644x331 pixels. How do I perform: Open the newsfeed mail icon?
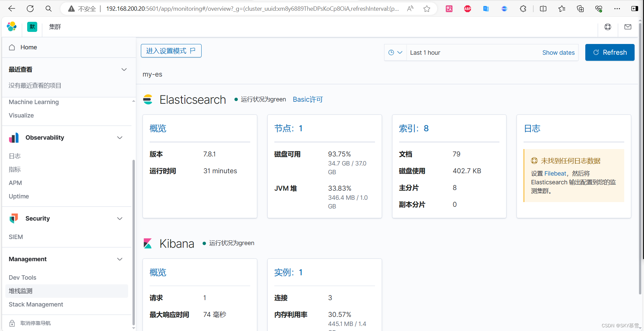pyautogui.click(x=628, y=27)
